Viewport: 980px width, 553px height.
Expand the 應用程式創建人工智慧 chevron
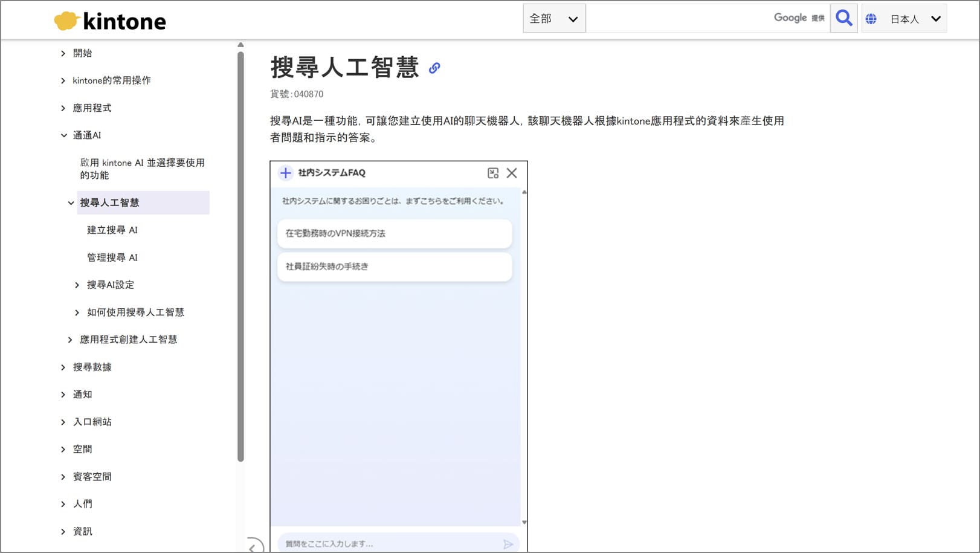(x=70, y=340)
